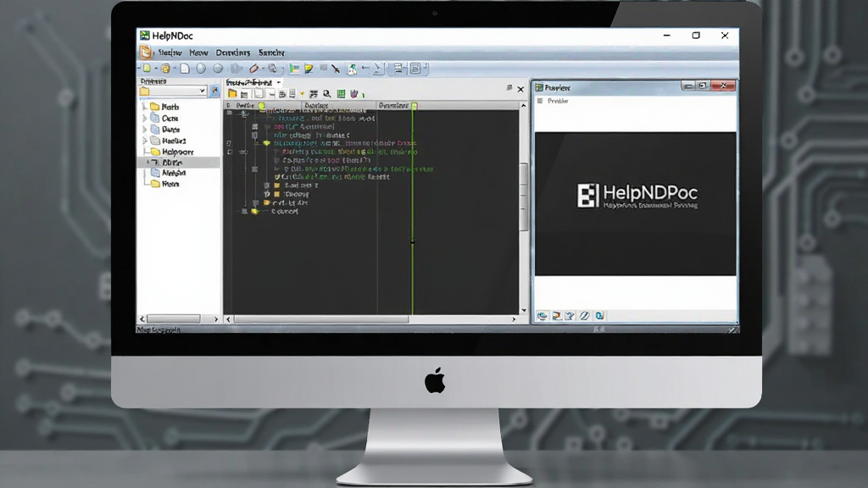The height and width of the screenshot is (488, 868).
Task: Click the magnifier icon beside the red pen
Action: pos(272,69)
